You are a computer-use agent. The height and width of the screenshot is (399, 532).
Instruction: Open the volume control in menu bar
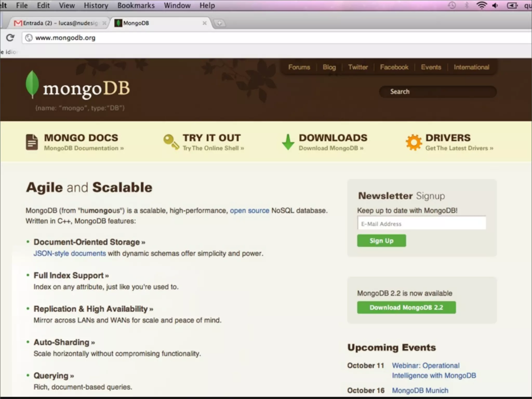495,5
